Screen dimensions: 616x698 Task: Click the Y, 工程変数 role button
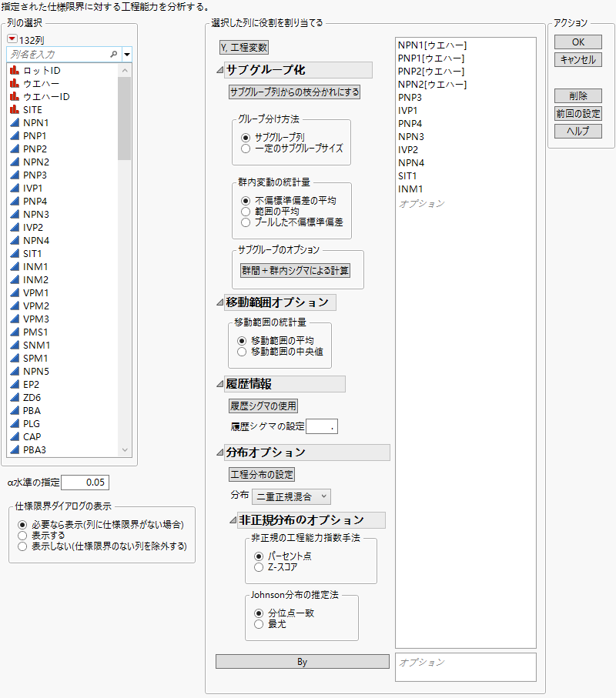click(244, 47)
